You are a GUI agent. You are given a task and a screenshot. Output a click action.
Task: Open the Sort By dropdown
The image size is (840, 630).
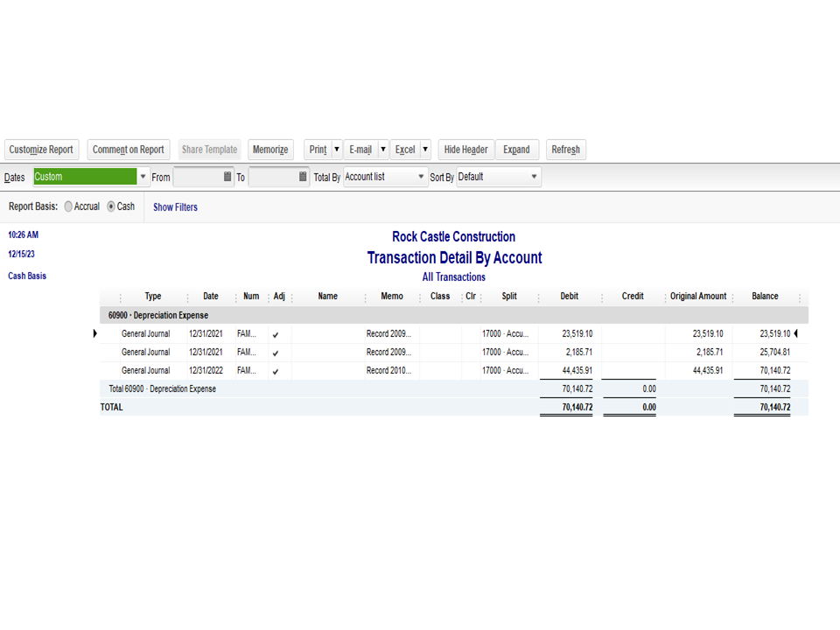(x=498, y=177)
